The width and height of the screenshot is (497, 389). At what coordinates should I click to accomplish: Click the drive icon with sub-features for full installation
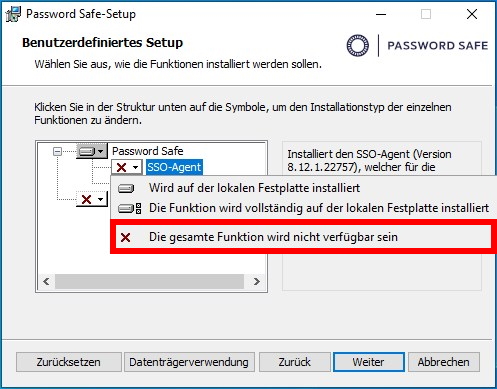pos(130,209)
